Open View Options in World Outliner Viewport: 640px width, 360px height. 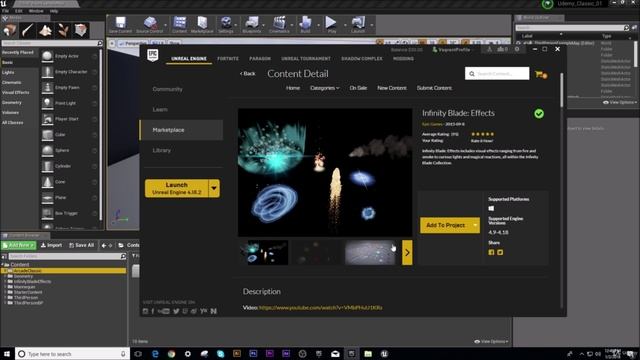(620, 102)
